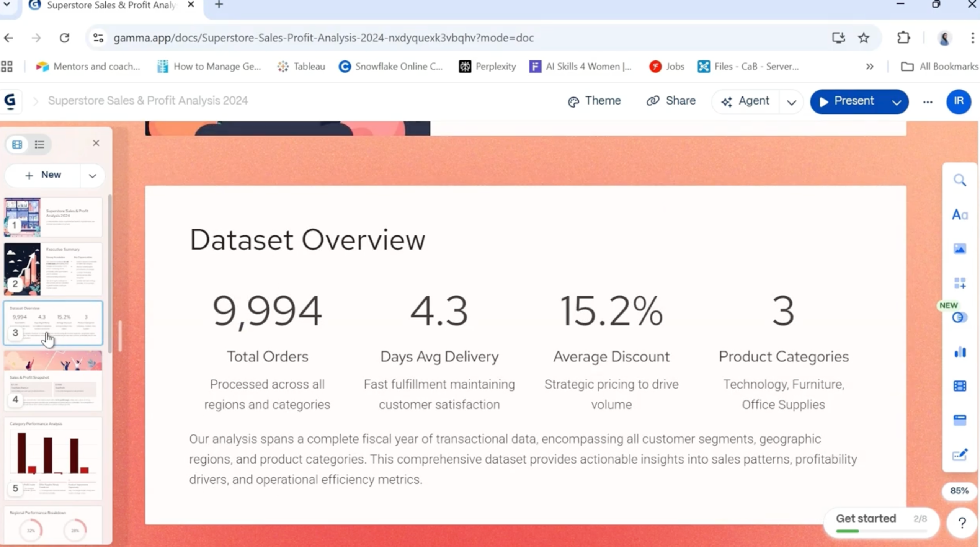This screenshot has width=980, height=547.
Task: Select the Category Performance Analysis card thumbnail
Action: (x=53, y=458)
